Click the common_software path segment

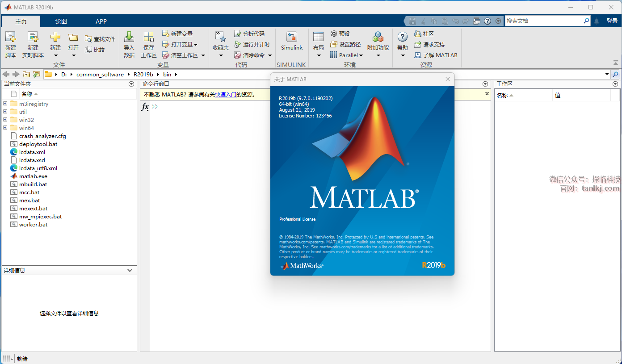99,74
